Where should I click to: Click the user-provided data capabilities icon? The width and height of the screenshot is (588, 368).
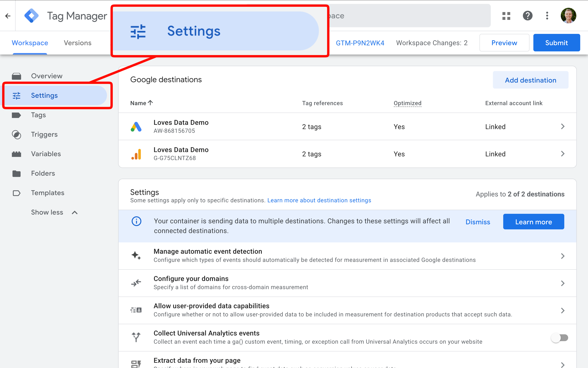click(136, 310)
